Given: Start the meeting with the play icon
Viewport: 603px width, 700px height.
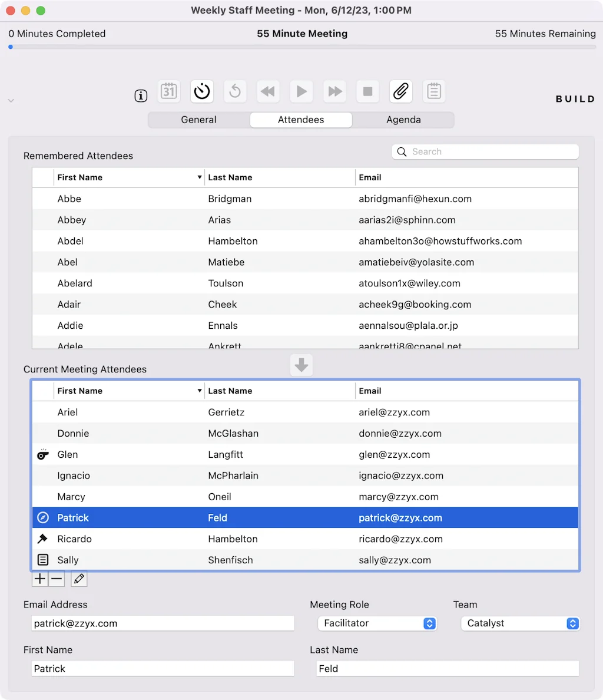Looking at the screenshot, I should tap(301, 91).
